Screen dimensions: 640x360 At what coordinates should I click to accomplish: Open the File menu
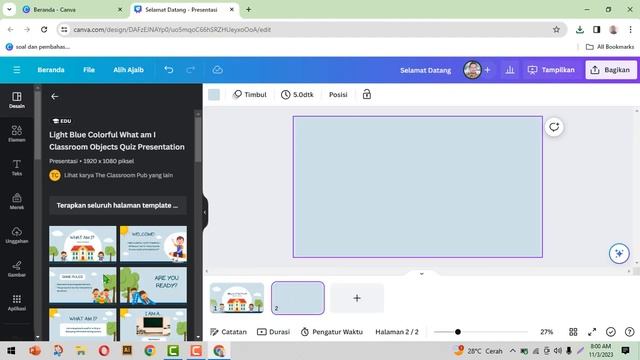click(x=89, y=70)
